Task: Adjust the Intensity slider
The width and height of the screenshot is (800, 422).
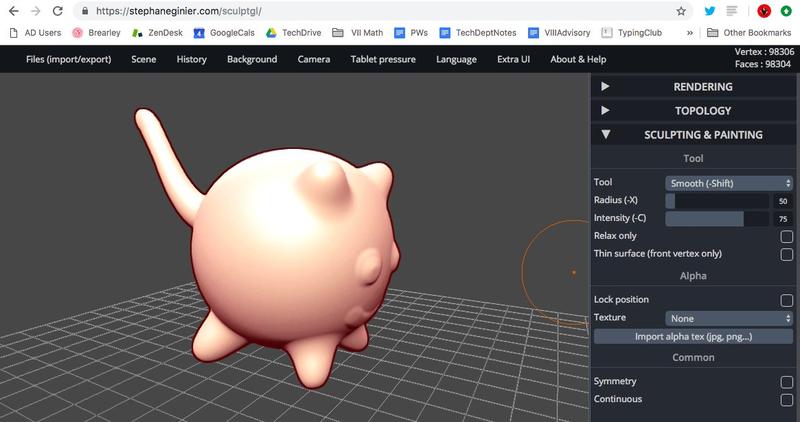Action: tap(717, 219)
